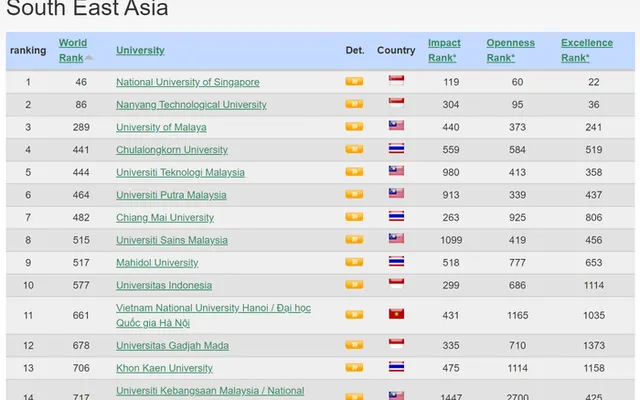Viewport: 640px width, 400px height.
Task: Click the flag in National University of Singapore row
Action: 396,80
